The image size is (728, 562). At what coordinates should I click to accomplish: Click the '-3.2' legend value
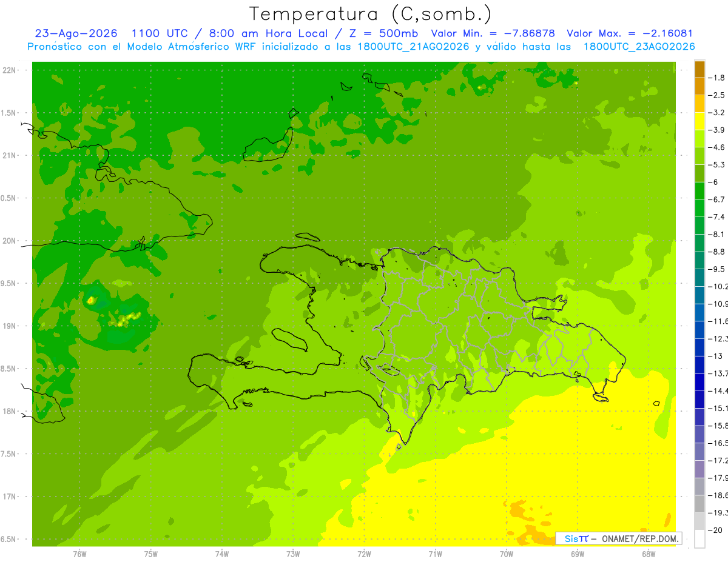coord(716,113)
